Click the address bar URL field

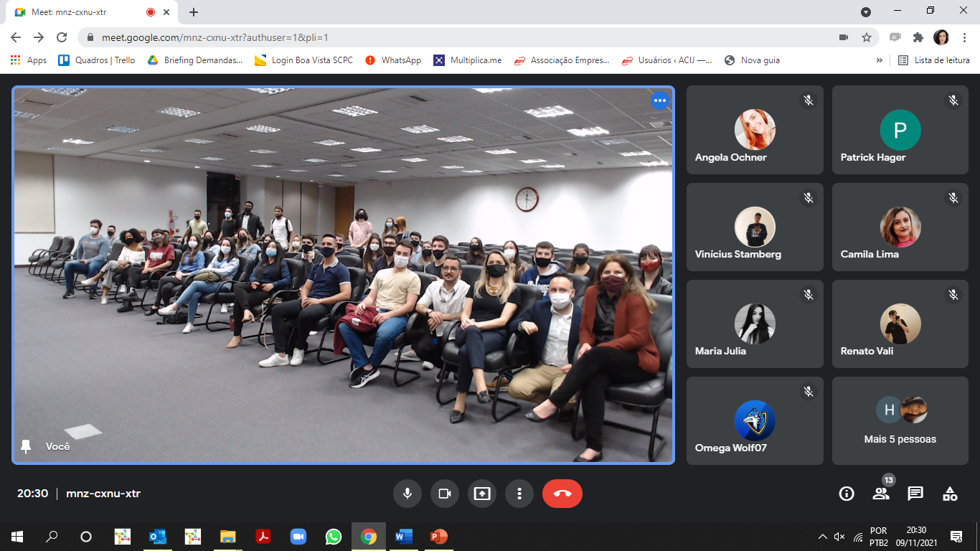pyautogui.click(x=459, y=37)
